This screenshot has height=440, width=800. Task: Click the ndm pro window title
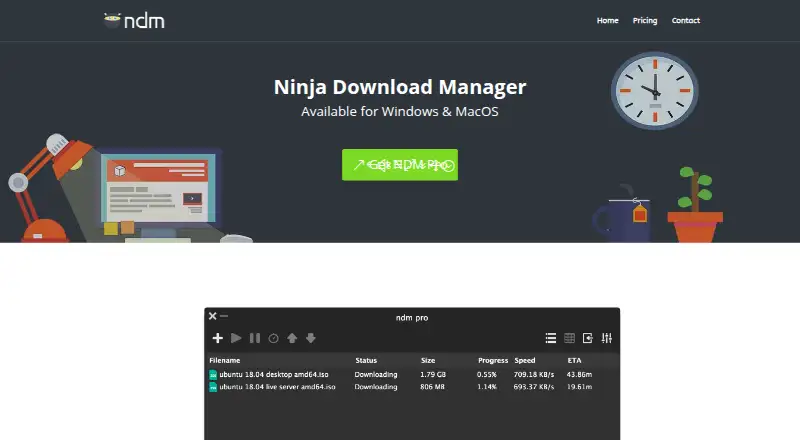412,317
